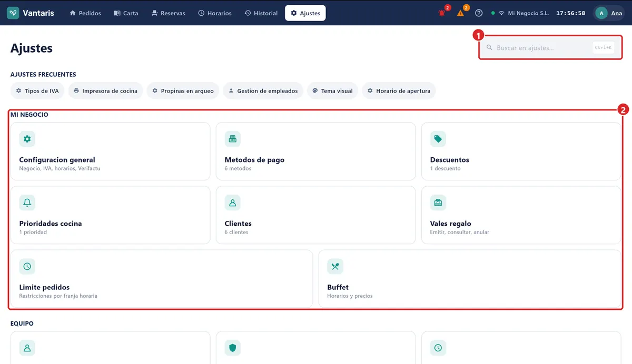The width and height of the screenshot is (632, 364).
Task: Switch to the Reservas tab
Action: pos(168,13)
